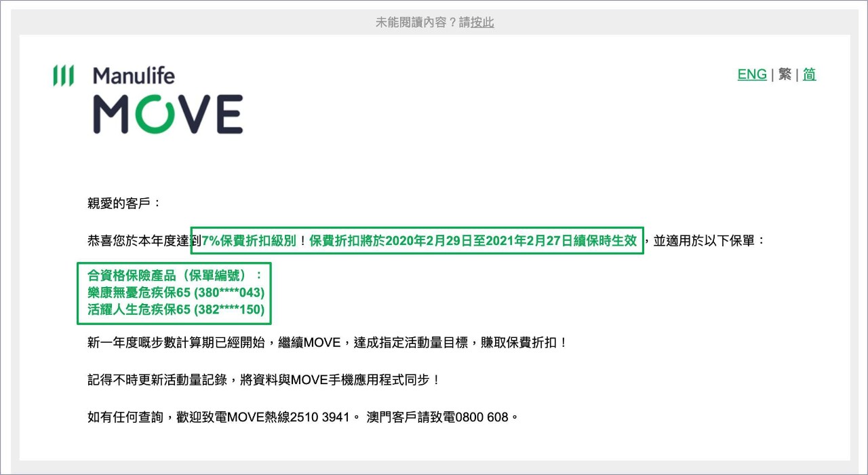Viewport: 868px width, 475px height.
Task: Switch to Simplified Chinese 简 link
Action: pos(810,75)
